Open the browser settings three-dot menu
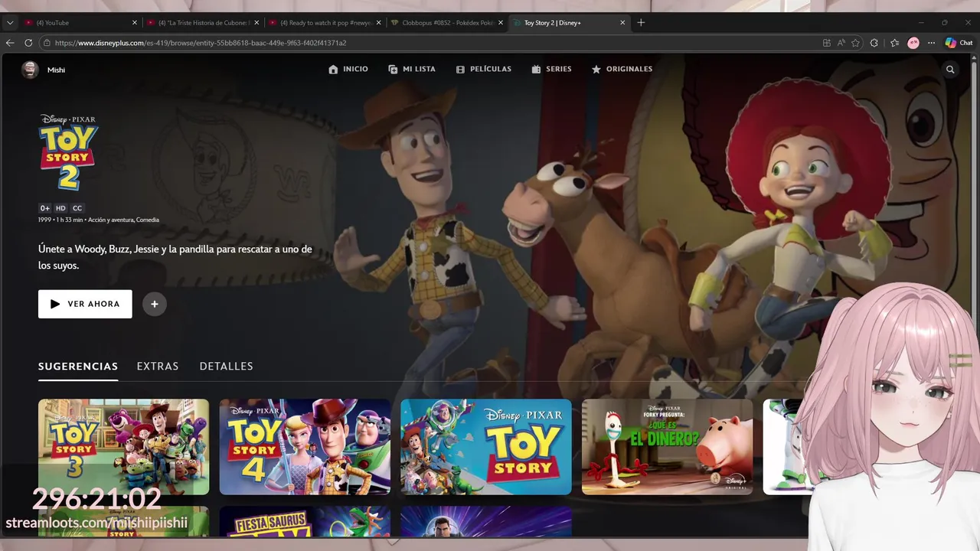 (931, 43)
